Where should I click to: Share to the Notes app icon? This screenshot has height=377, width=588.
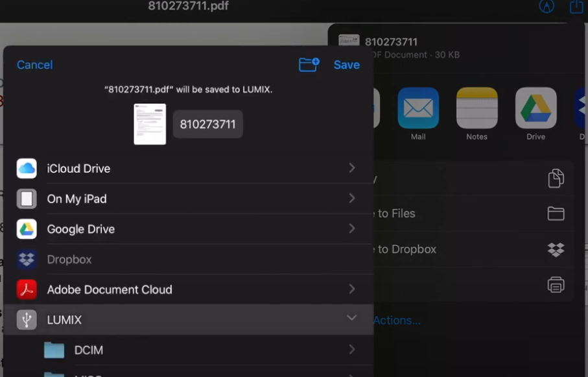(477, 108)
